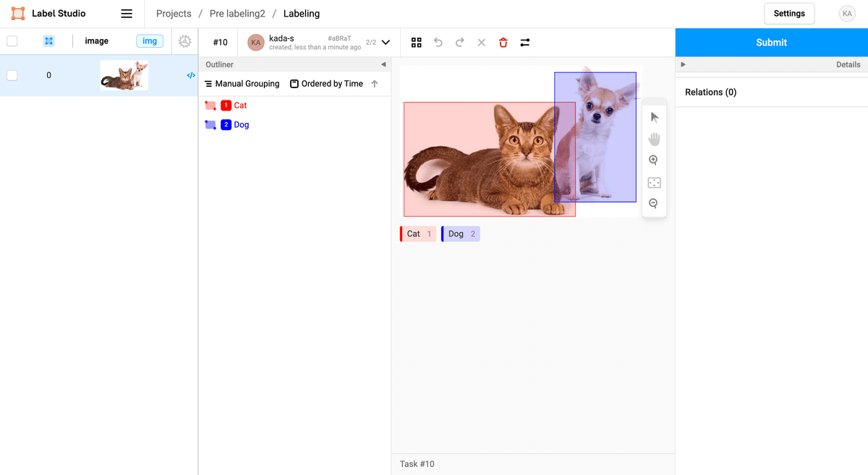Select the Dog label tag
The width and height of the screenshot is (868, 475).
pos(461,234)
